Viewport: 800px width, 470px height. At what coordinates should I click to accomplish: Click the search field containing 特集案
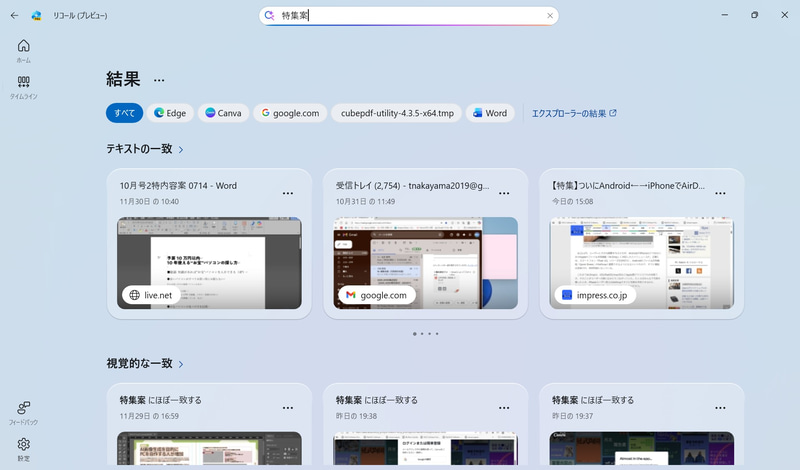(x=409, y=16)
